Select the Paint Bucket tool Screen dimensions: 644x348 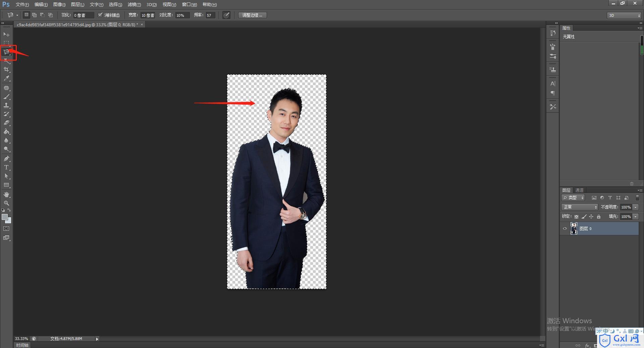6,131
